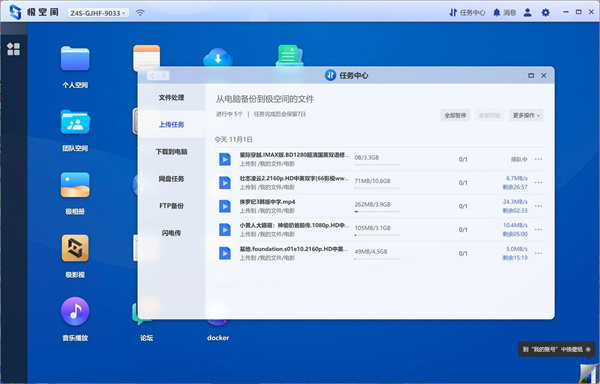This screenshot has width=600, height=384.
Task: Switch to the 文件处理 tab
Action: tap(171, 98)
